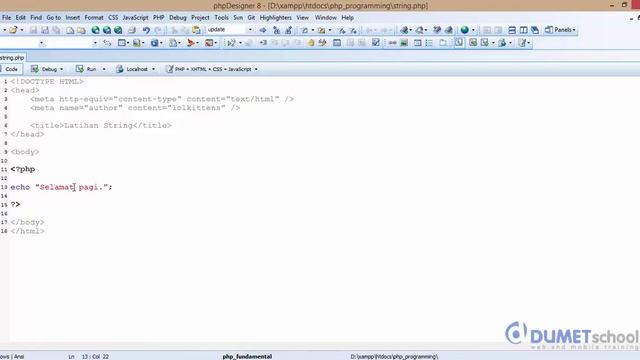This screenshot has height=360, width=640.
Task: Click the php_fundamental status bar text
Action: coord(247,356)
